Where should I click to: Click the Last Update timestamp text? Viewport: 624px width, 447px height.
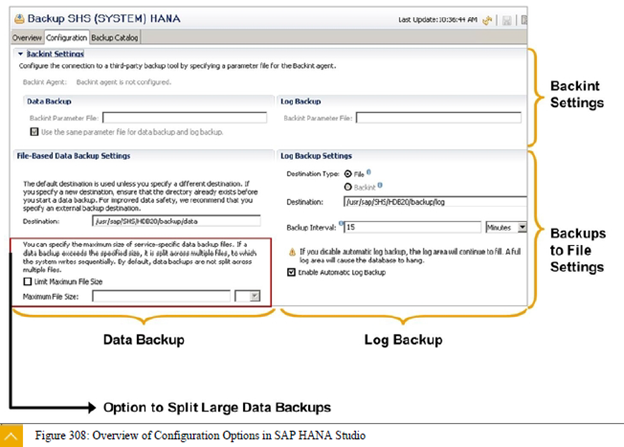tap(438, 20)
